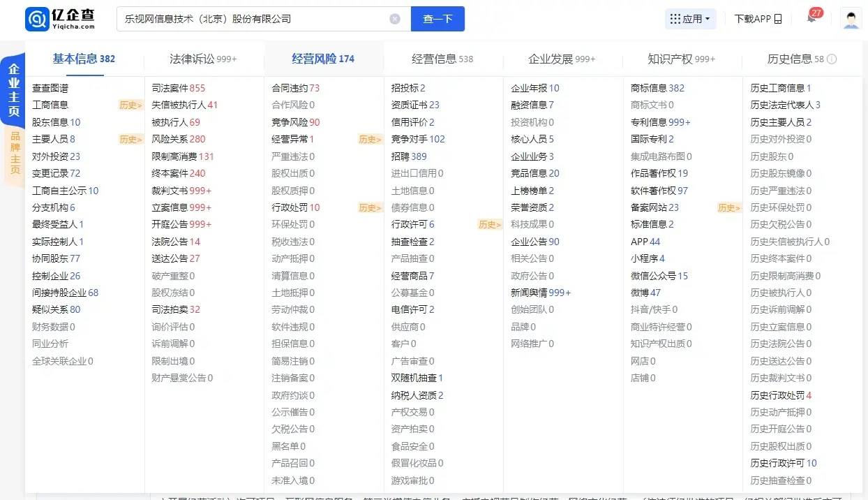The height and width of the screenshot is (500, 868).
Task: Switch to the 企业发展 999+ tab
Action: point(562,59)
